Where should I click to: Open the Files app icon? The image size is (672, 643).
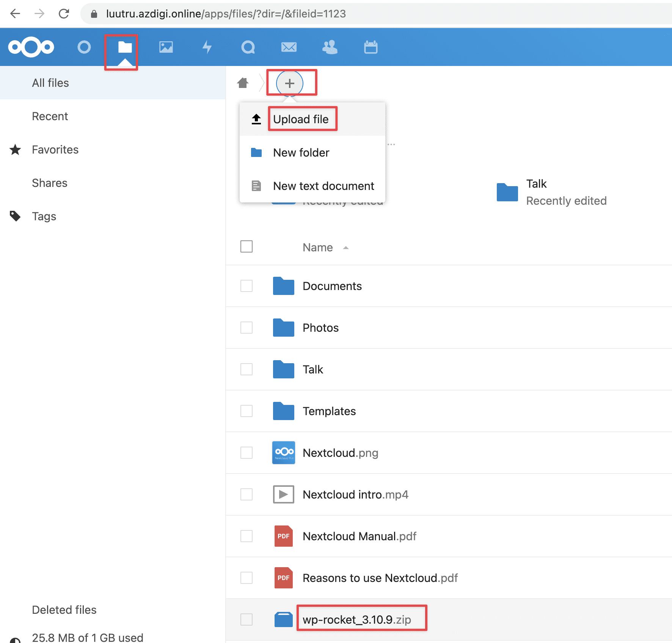(125, 47)
